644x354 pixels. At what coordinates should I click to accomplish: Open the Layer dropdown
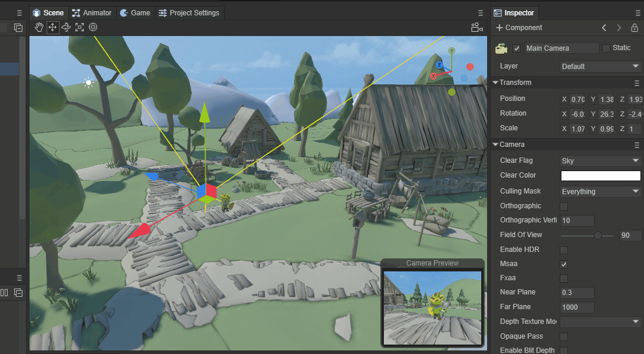tap(600, 67)
